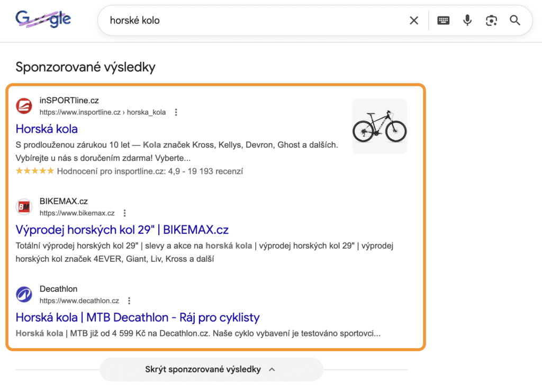Search by image with Lens icon
The height and width of the screenshot is (392, 542).
pyautogui.click(x=491, y=21)
